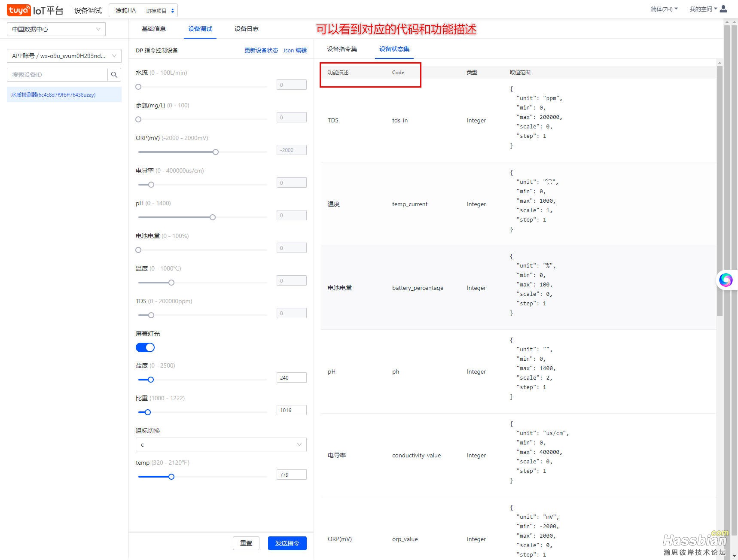Select the 设备状态集 tab

[394, 49]
